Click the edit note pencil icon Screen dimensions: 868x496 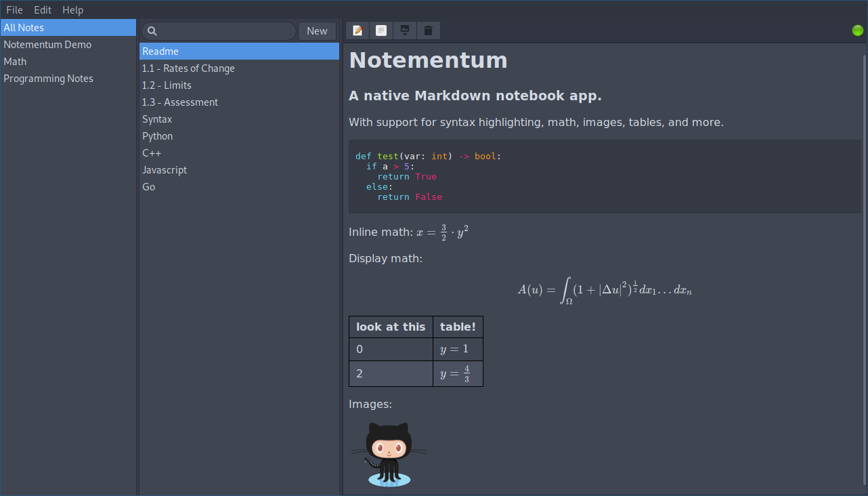[x=357, y=30]
